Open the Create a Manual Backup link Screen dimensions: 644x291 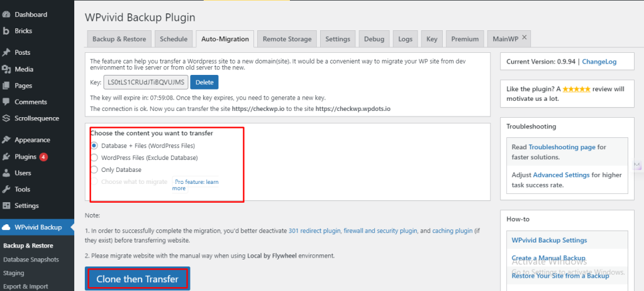point(548,258)
